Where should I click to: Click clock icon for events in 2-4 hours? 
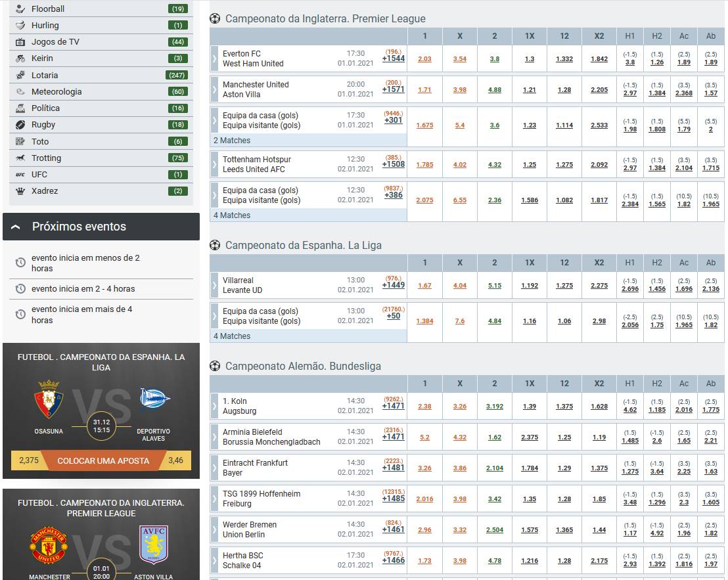(20, 288)
